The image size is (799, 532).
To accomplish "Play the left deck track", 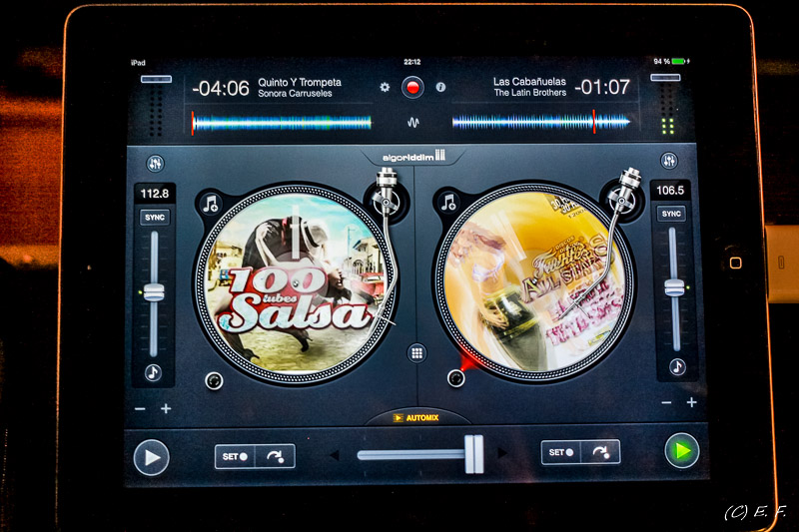I will pyautogui.click(x=151, y=457).
